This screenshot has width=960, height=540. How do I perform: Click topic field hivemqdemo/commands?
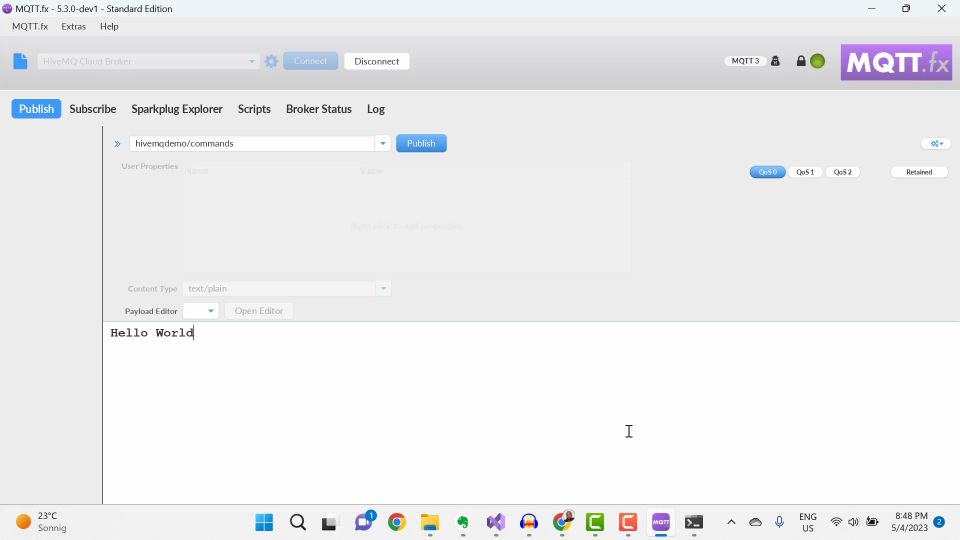(x=252, y=143)
